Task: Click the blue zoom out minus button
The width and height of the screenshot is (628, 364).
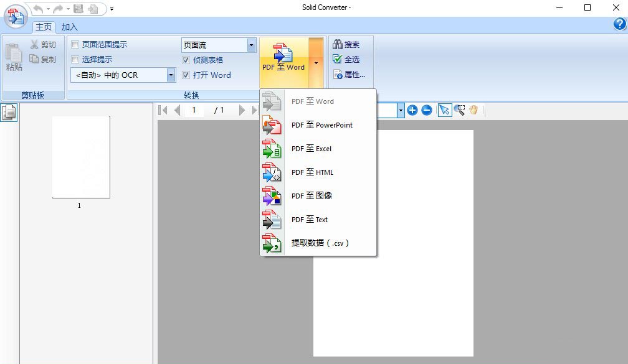Action: [x=427, y=110]
